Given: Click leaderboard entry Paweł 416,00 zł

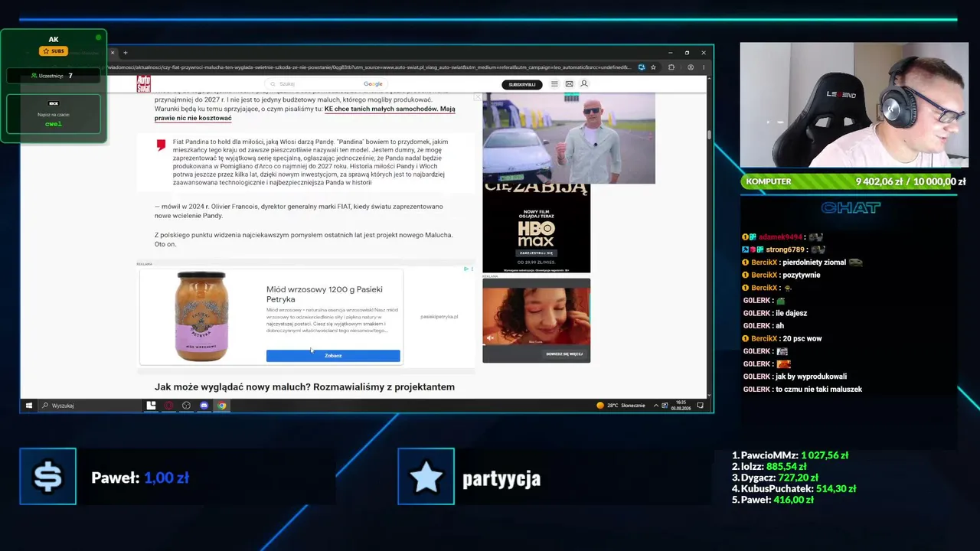Looking at the screenshot, I should point(773,500).
